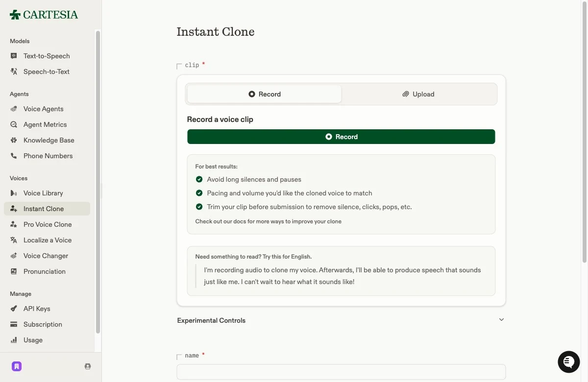This screenshot has width=588, height=382.
Task: Open Knowledge Base
Action: tap(47, 140)
